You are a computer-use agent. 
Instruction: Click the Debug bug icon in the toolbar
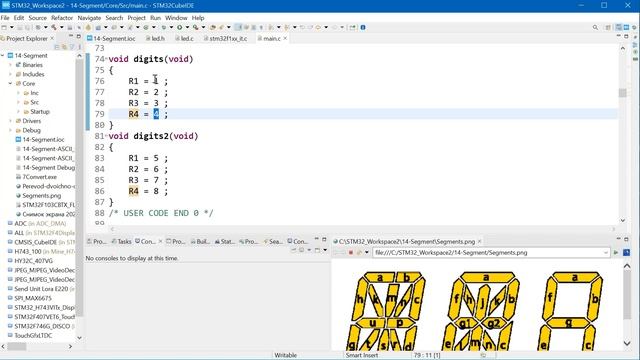tap(164, 27)
